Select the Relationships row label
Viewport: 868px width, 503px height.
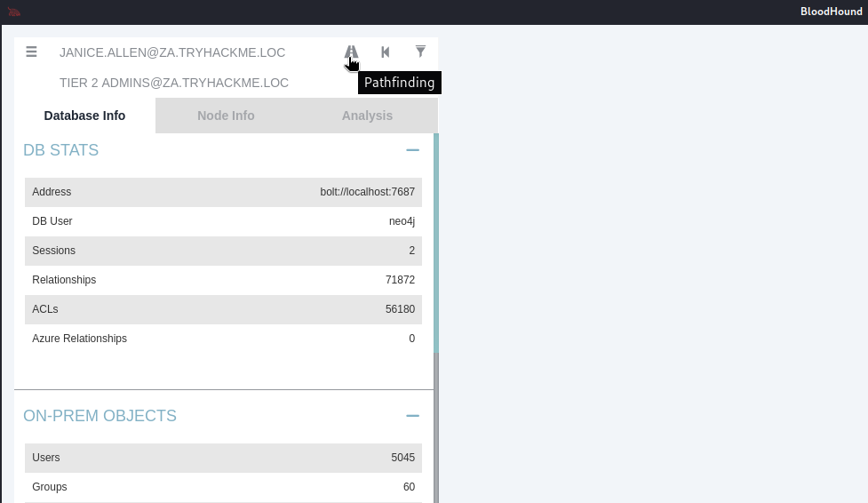pyautogui.click(x=64, y=280)
